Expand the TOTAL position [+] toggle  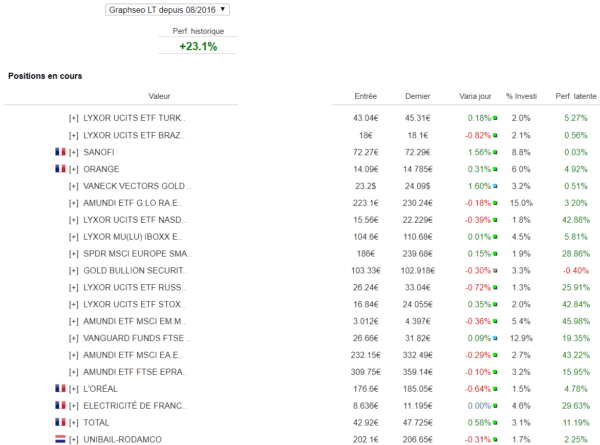pyautogui.click(x=73, y=423)
